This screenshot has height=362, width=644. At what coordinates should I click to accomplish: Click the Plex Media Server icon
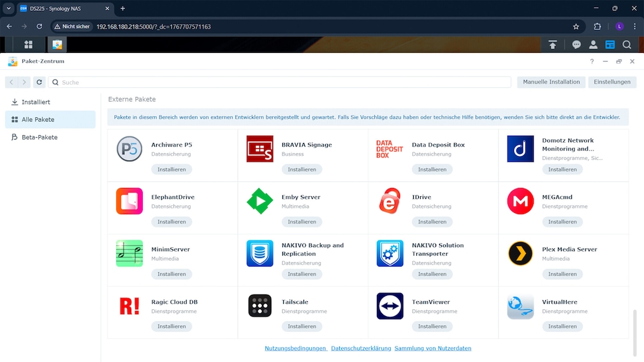point(520,254)
